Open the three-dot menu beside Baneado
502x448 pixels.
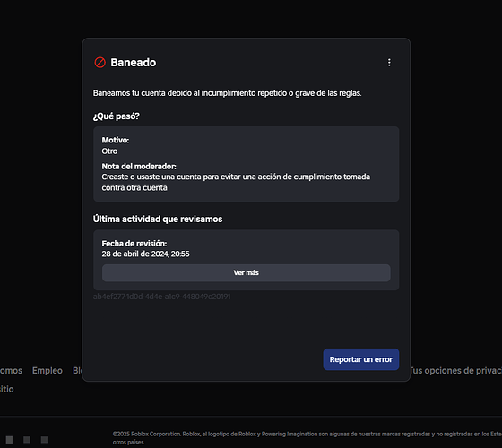(389, 63)
